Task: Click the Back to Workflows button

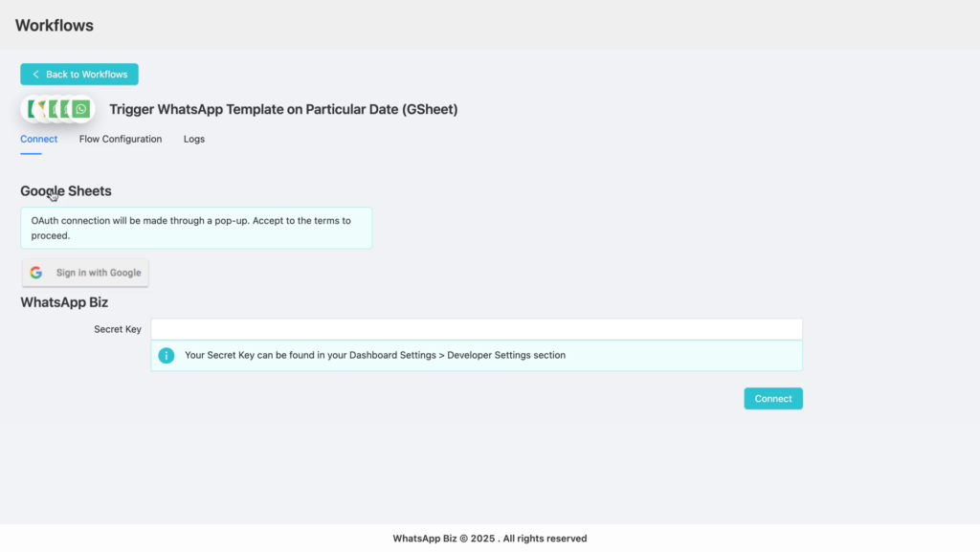Action: pos(79,75)
